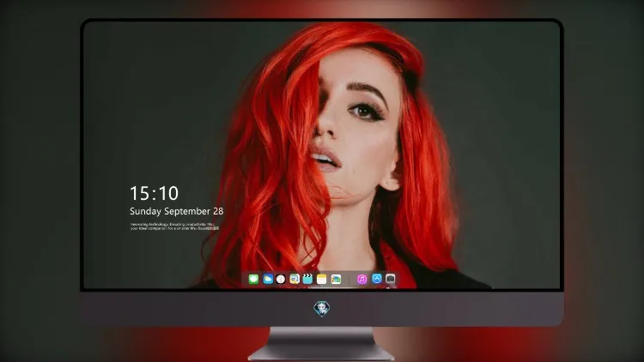Open the yellow Notes app in dock
This screenshot has width=644, height=362.
pyautogui.click(x=322, y=280)
